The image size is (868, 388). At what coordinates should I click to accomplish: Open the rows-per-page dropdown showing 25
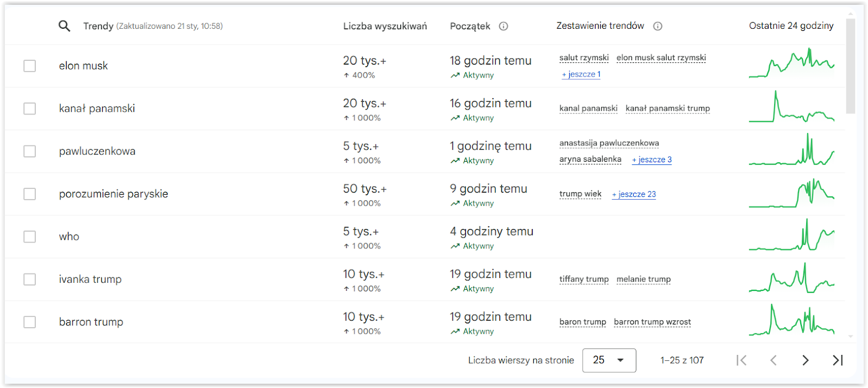coord(609,360)
